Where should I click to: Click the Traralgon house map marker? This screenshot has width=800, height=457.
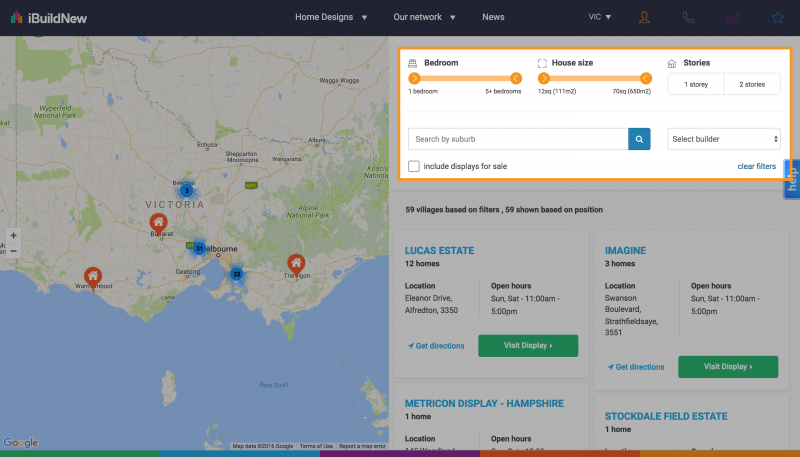[x=295, y=263]
